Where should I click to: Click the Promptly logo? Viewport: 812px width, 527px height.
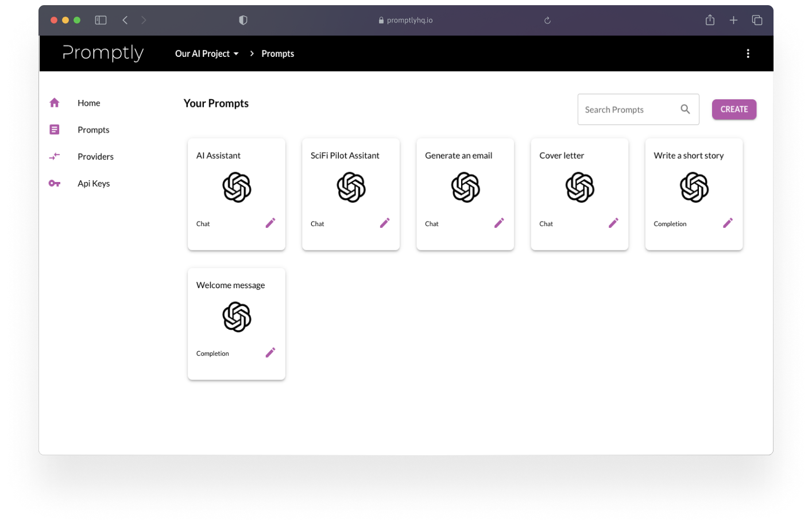click(x=103, y=53)
